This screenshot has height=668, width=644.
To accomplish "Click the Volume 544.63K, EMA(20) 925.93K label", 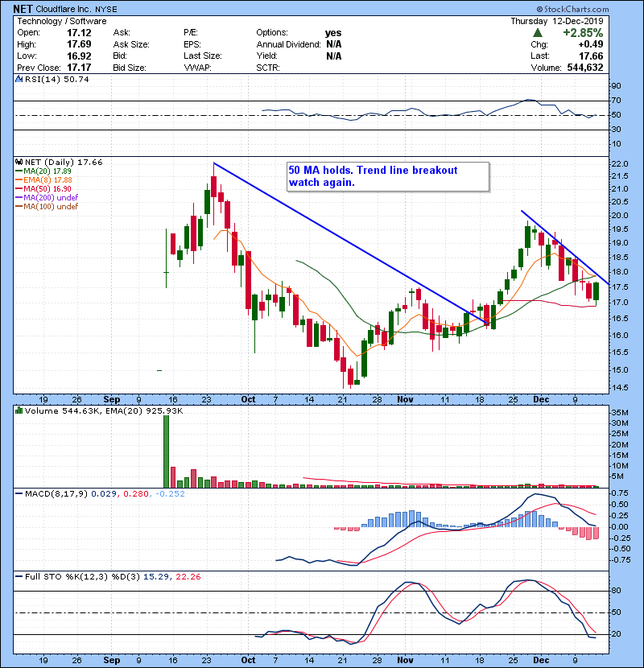I will 104,410.
